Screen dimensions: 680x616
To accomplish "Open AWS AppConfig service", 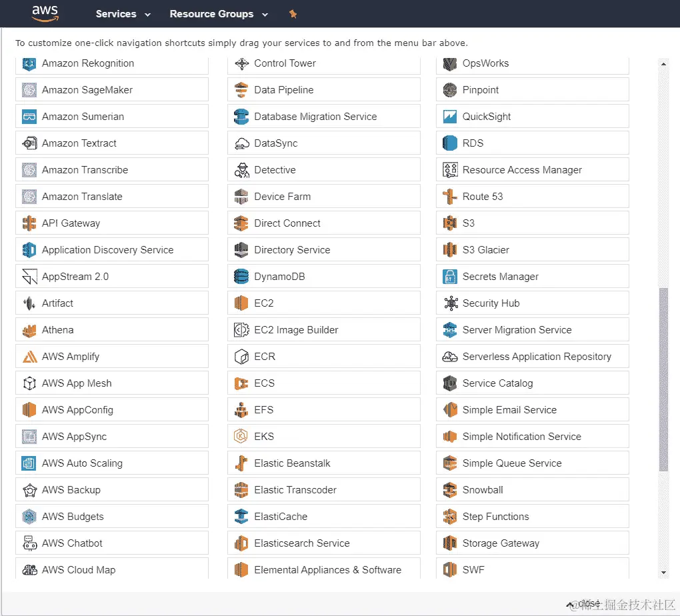I will 112,410.
